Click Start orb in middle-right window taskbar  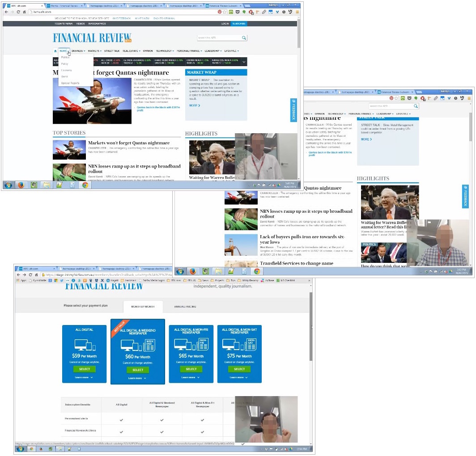coord(180,271)
